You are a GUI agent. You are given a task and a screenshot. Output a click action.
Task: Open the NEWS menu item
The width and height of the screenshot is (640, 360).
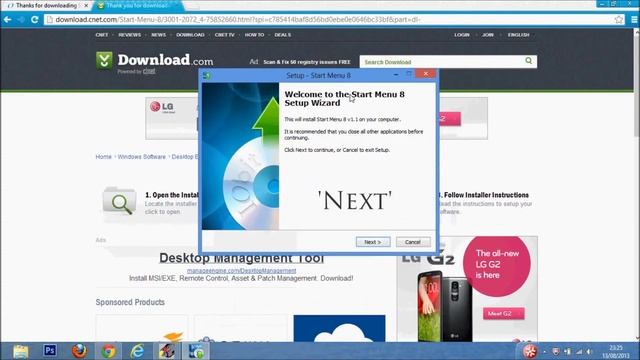click(x=158, y=35)
